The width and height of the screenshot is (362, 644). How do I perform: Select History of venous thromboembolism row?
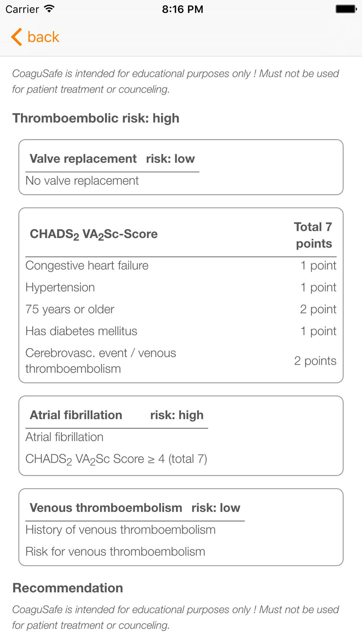click(121, 530)
